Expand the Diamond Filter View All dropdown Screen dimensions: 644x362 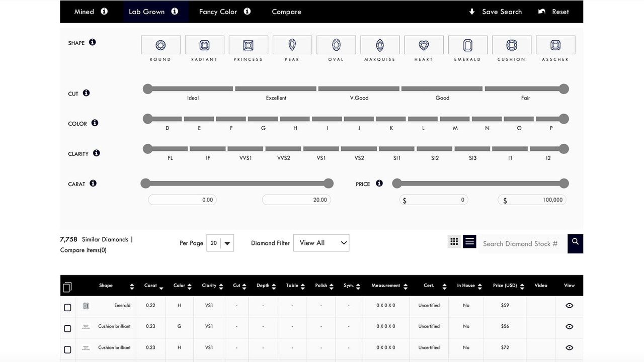(x=321, y=243)
